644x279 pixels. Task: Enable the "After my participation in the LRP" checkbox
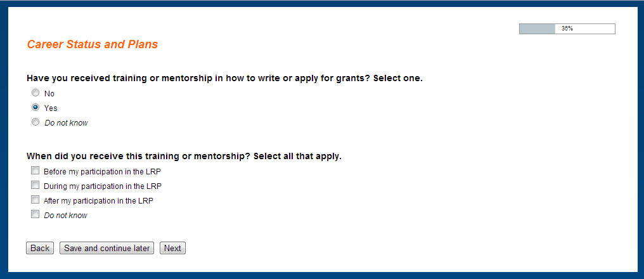(35, 200)
